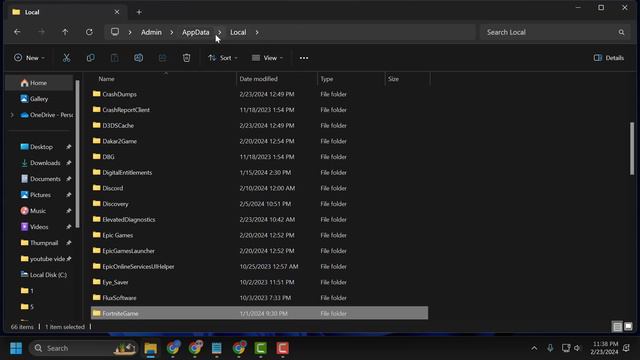Navigate to Admin breadcrumb
640x360 pixels.
(x=151, y=32)
